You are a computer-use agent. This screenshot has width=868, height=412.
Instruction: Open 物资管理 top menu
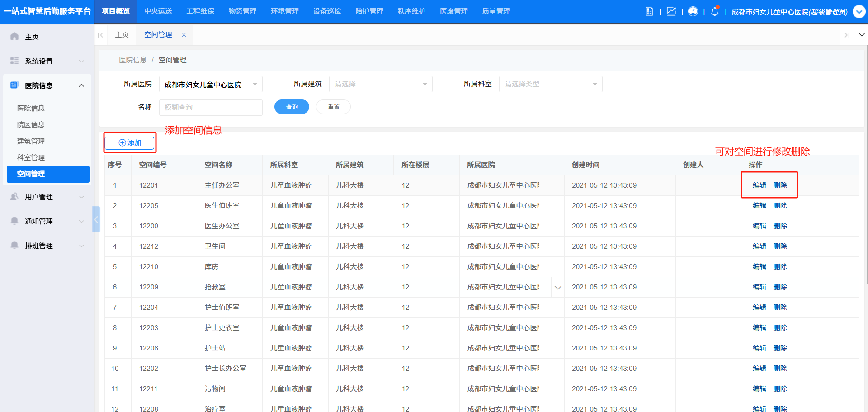[x=243, y=11]
